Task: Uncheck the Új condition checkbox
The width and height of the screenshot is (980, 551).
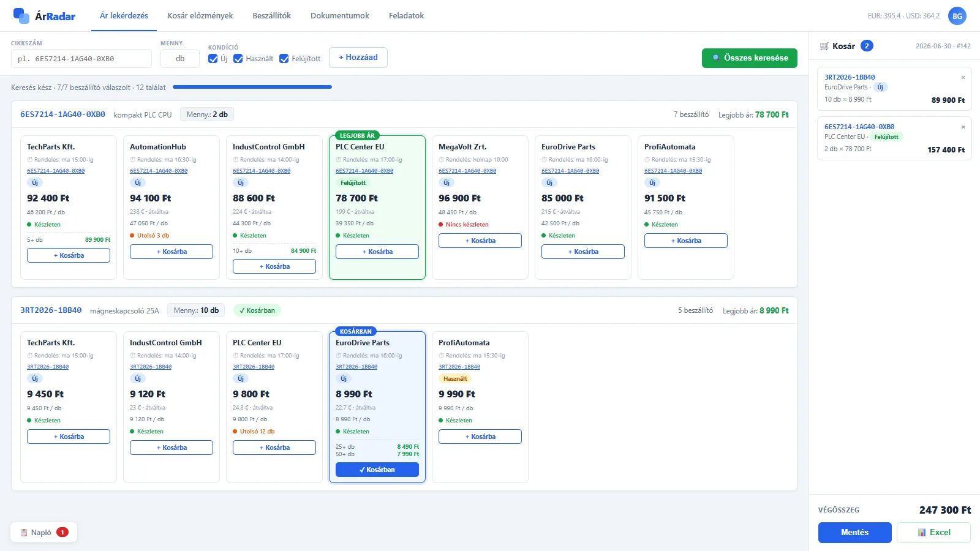Action: 213,59
